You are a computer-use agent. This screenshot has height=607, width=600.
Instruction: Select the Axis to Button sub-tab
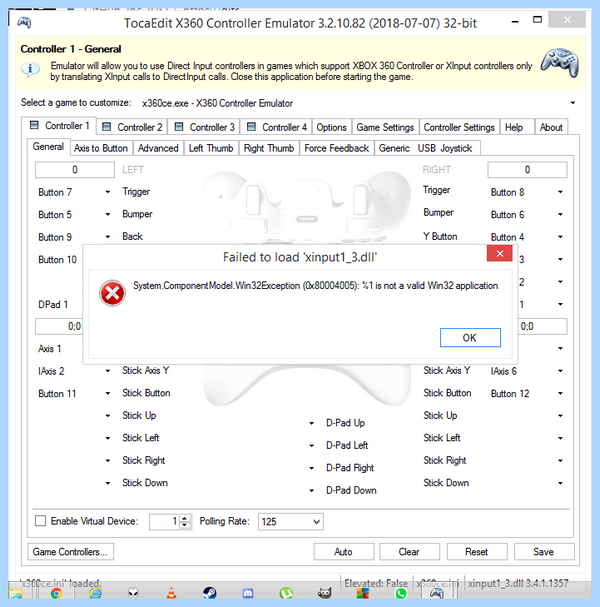tap(101, 148)
